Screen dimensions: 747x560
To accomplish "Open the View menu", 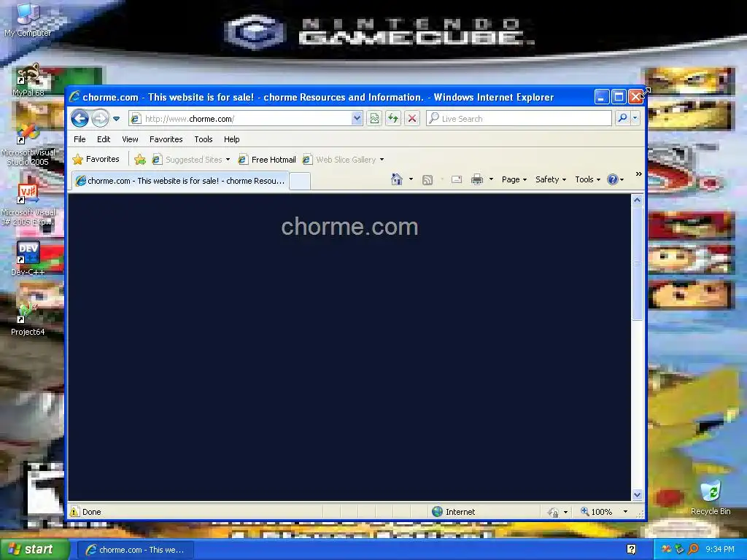I will tap(130, 139).
